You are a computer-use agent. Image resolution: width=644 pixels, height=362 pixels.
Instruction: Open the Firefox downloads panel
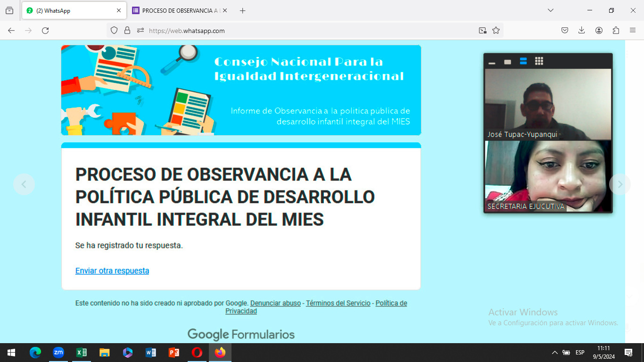point(582,31)
